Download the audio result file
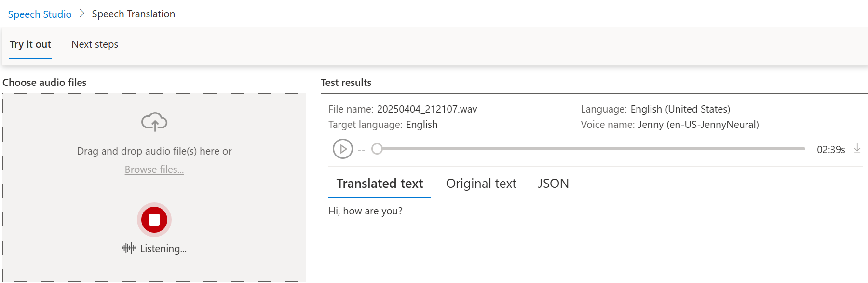This screenshot has width=868, height=283. point(857,148)
